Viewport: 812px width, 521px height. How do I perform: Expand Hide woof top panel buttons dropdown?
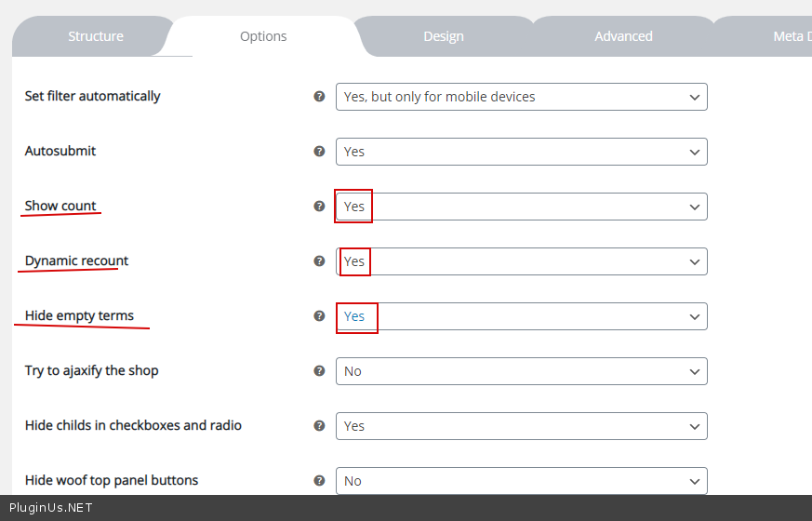tap(521, 481)
